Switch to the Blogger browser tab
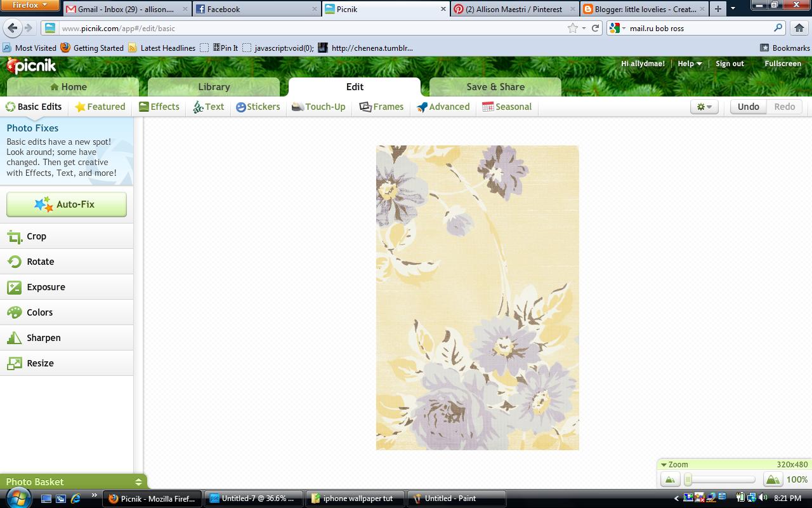 [x=643, y=9]
